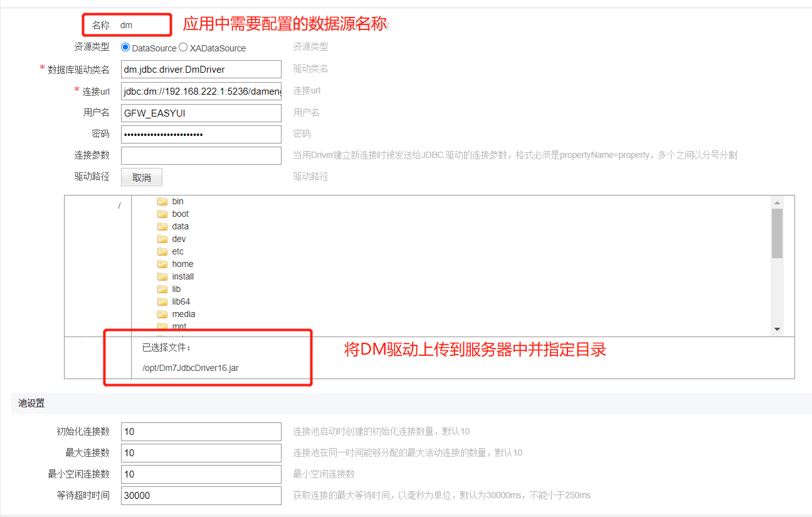
Task: Select the DataSource resource type
Action: (x=126, y=48)
